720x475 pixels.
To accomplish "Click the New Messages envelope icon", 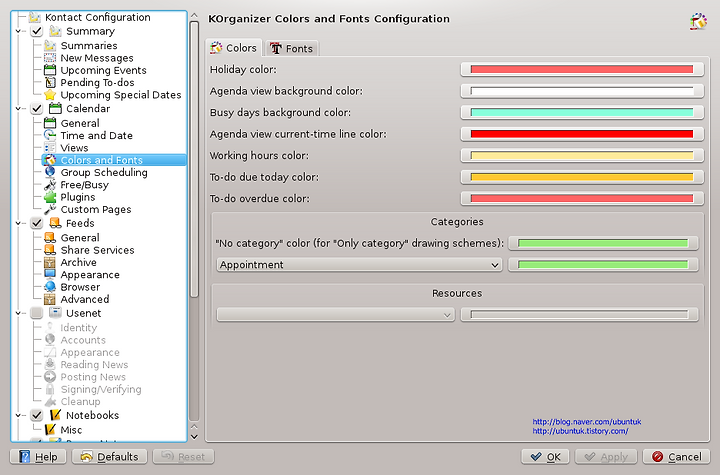I will point(50,58).
